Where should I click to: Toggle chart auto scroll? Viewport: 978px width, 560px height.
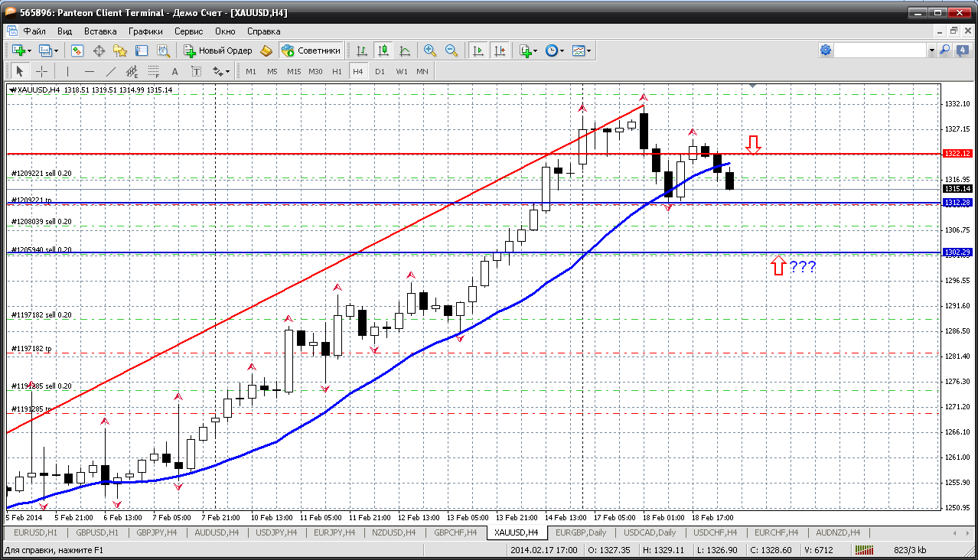pos(478,50)
